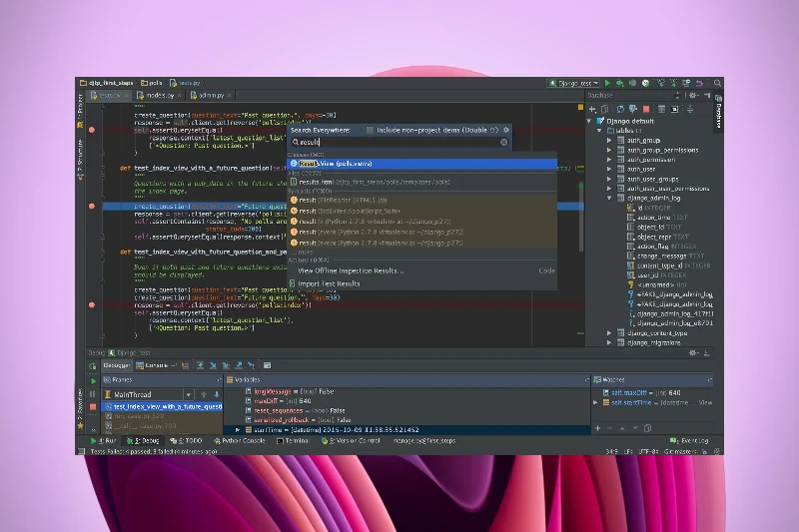Click the hide panel icon of Database panel
The image size is (799, 532).
(x=707, y=95)
